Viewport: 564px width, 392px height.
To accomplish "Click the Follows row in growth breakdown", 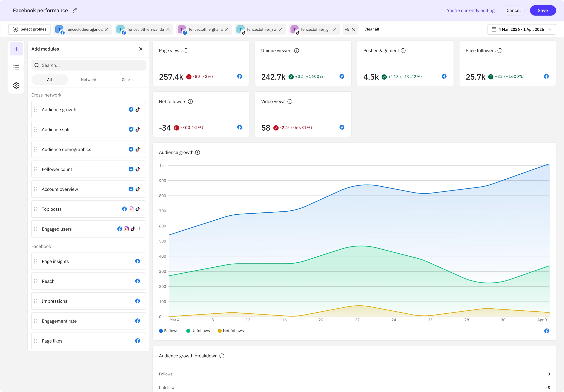I will tap(354, 374).
